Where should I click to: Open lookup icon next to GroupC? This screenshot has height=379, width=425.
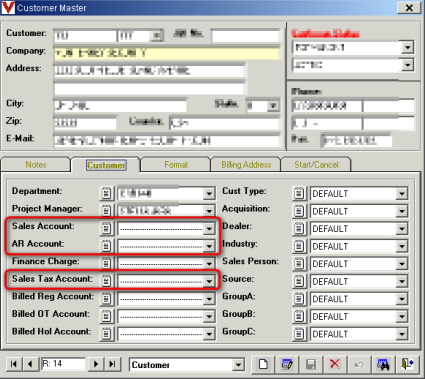pos(299,334)
